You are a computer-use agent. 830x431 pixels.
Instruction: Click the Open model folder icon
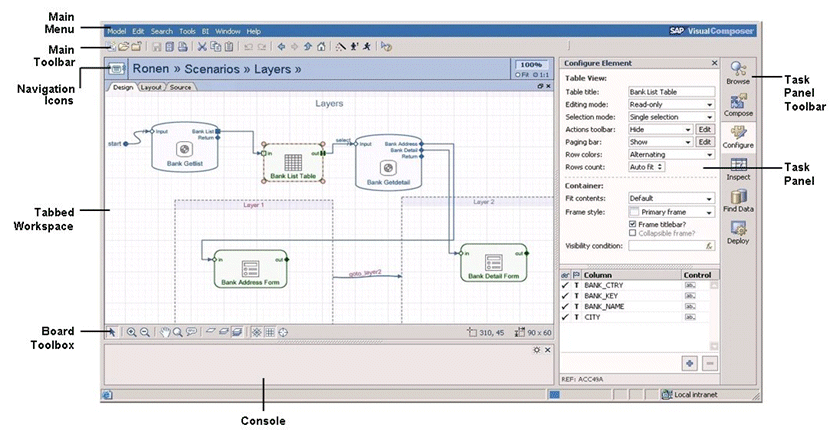pos(123,47)
